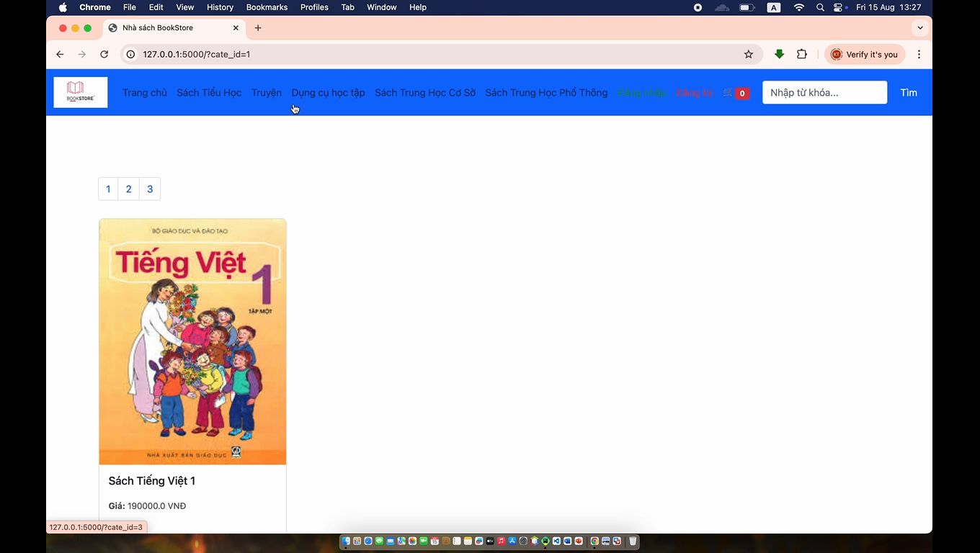Open the Chrome Extensions puzzle icon
980x553 pixels.
802,54
